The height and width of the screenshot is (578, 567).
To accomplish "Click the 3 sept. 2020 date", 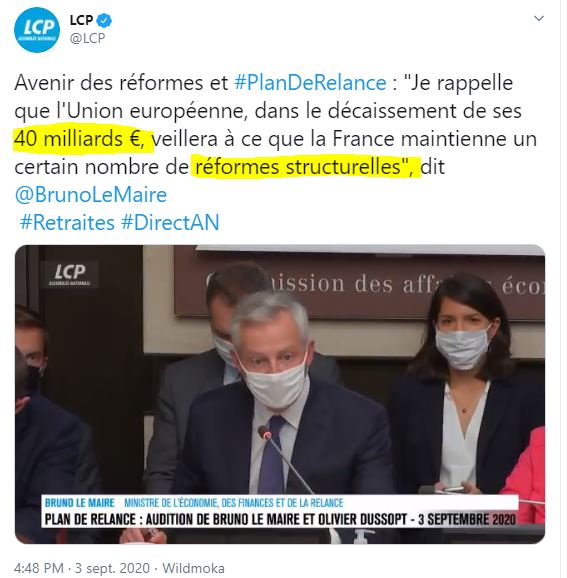I will [112, 568].
